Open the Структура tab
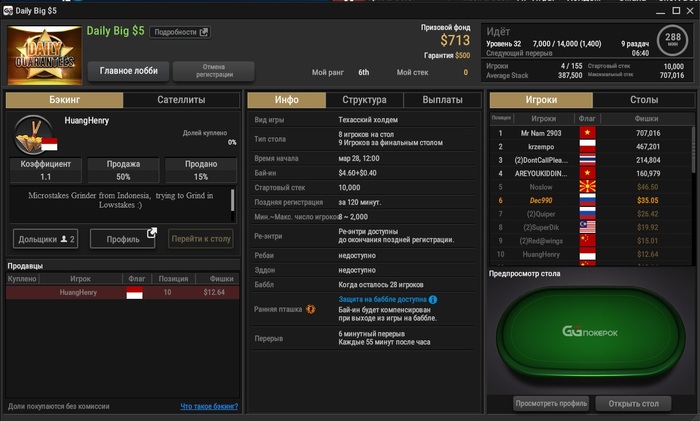 (364, 100)
